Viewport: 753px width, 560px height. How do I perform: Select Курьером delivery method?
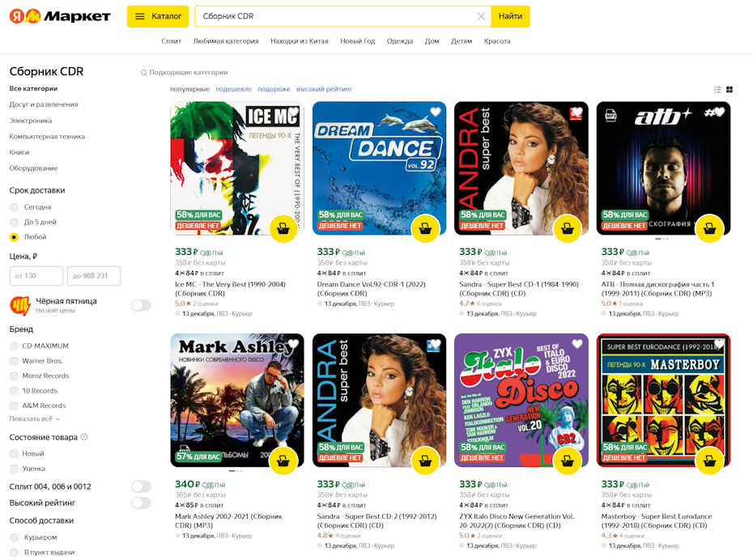click(x=15, y=537)
